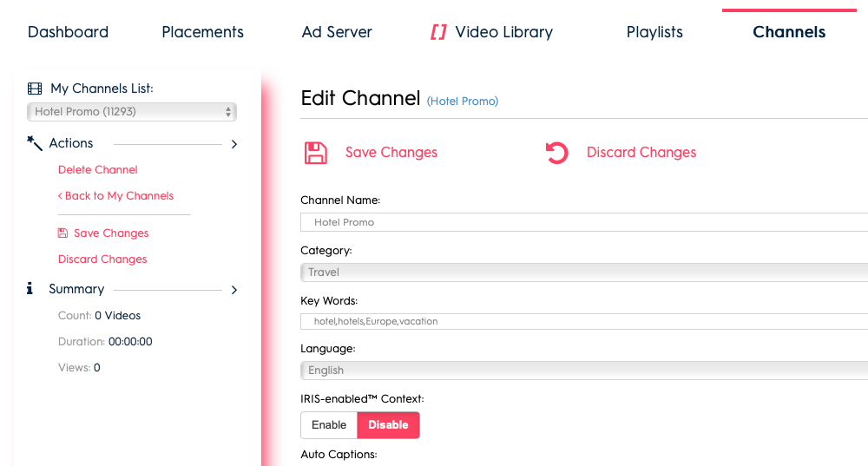Select Disable for IRIS-enabled Context
The width and height of the screenshot is (868, 466).
point(388,425)
